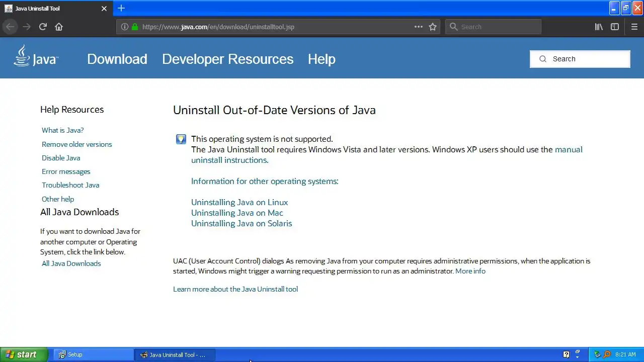Click the 'Information for other operating systems:' text
The image size is (644, 362).
(265, 181)
